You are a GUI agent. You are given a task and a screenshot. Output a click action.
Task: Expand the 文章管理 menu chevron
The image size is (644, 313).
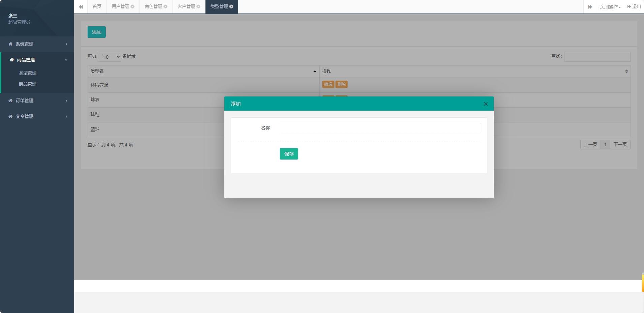[67, 117]
